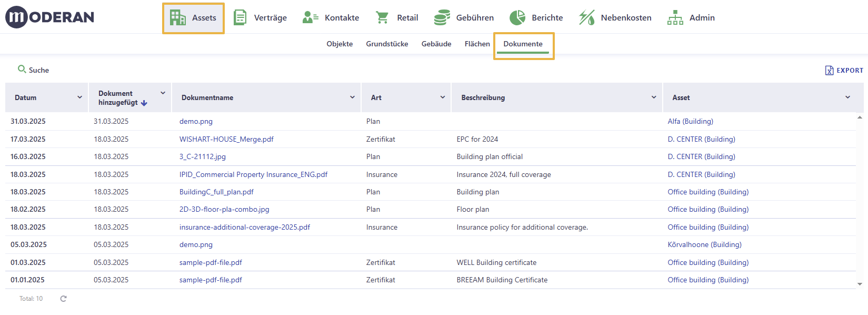Click the Nebenkosten percent icon
The width and height of the screenshot is (868, 315).
pos(587,17)
